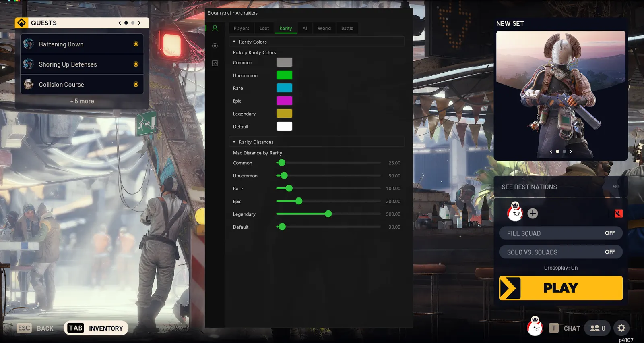The height and width of the screenshot is (343, 644).
Task: Click the Collision Course quest giver avatar
Action: click(x=29, y=84)
